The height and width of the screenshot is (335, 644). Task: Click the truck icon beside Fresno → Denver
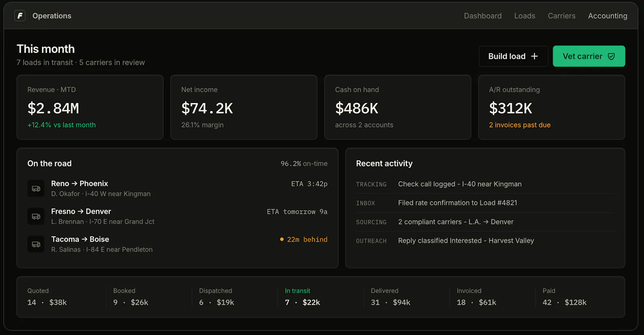point(36,216)
